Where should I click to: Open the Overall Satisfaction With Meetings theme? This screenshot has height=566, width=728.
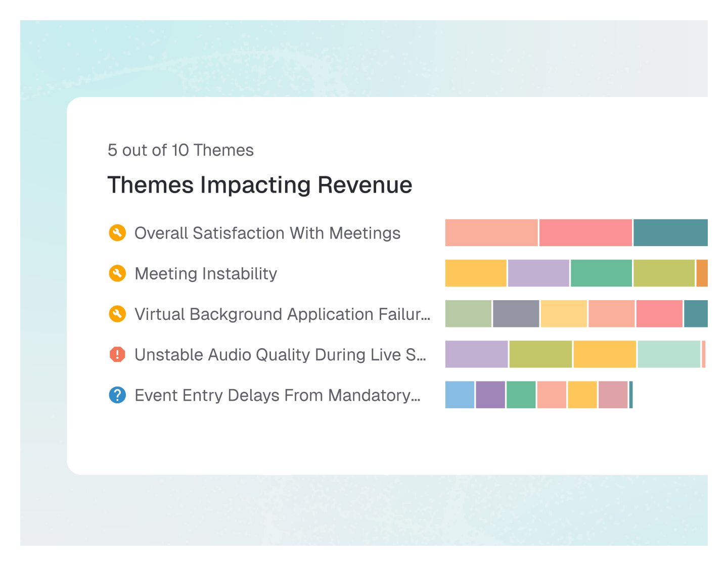pos(267,233)
